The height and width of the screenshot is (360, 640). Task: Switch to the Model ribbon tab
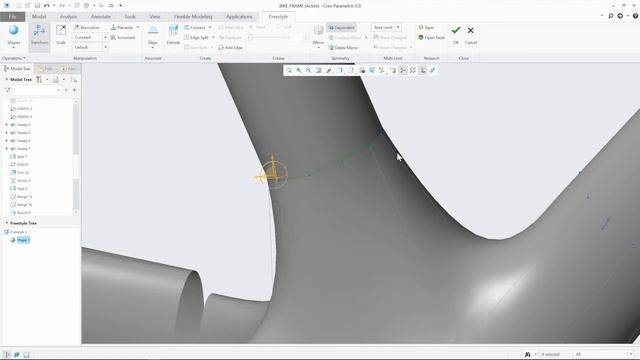pyautogui.click(x=39, y=16)
